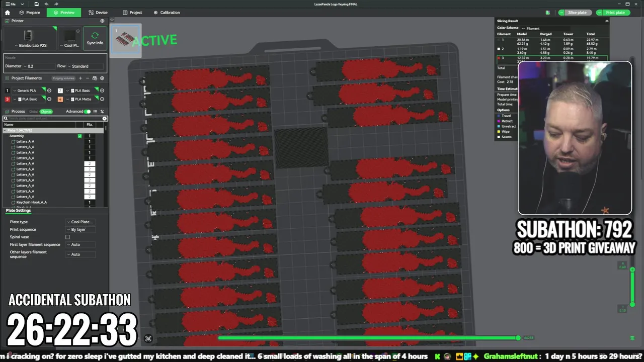
Task: Open the Print sequence By layer dropdown
Action: pos(80,229)
